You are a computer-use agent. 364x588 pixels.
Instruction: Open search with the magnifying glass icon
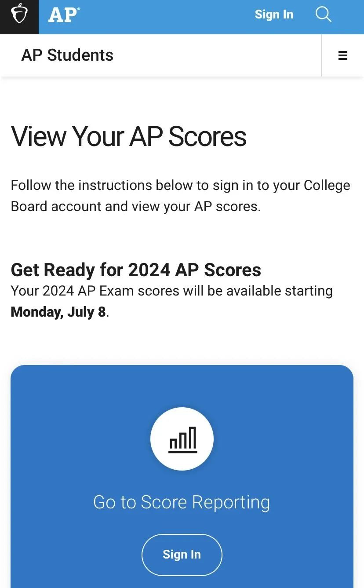[323, 14]
